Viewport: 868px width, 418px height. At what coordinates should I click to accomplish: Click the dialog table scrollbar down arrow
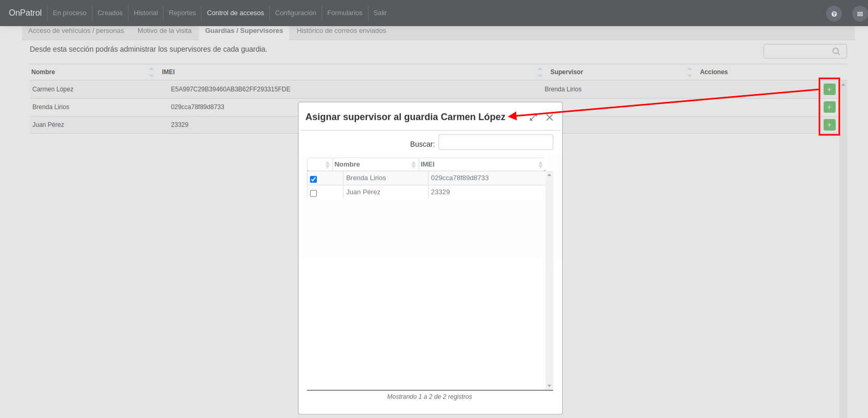pyautogui.click(x=549, y=386)
